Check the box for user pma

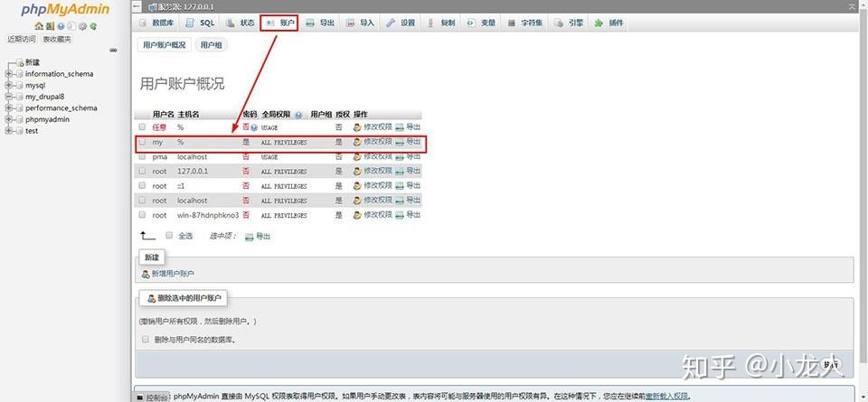tap(142, 156)
